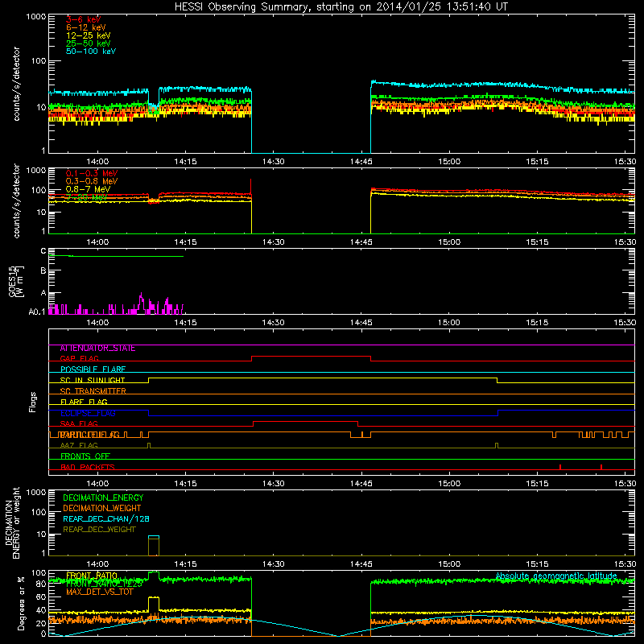
Task: Click the GOES15 [W m-2] axis label
Action: pos(16,281)
